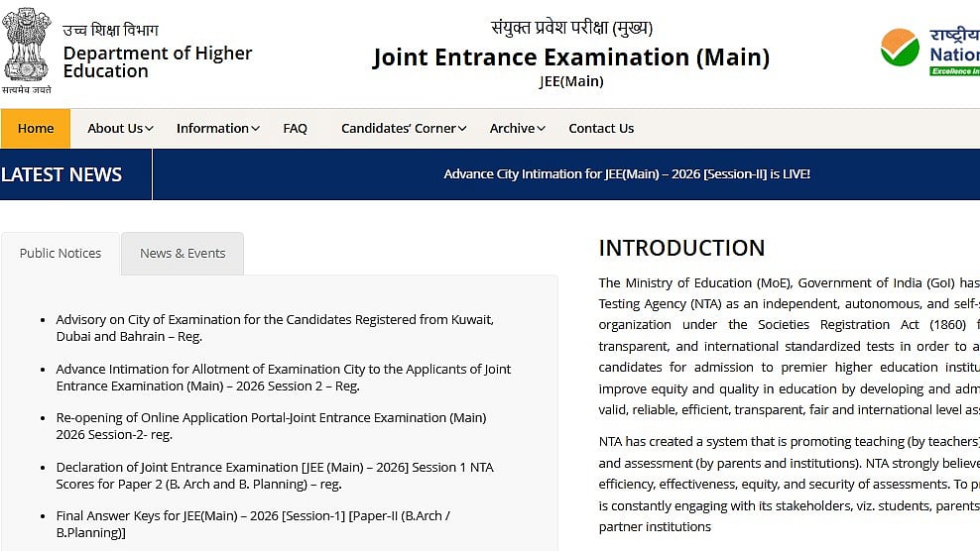Screen dimensions: 980x551
Task: Expand the Candidates' Corner dropdown
Action: 405,128
